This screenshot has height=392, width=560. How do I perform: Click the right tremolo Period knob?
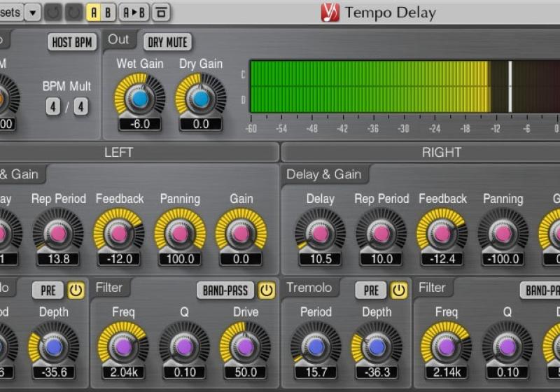point(316,346)
